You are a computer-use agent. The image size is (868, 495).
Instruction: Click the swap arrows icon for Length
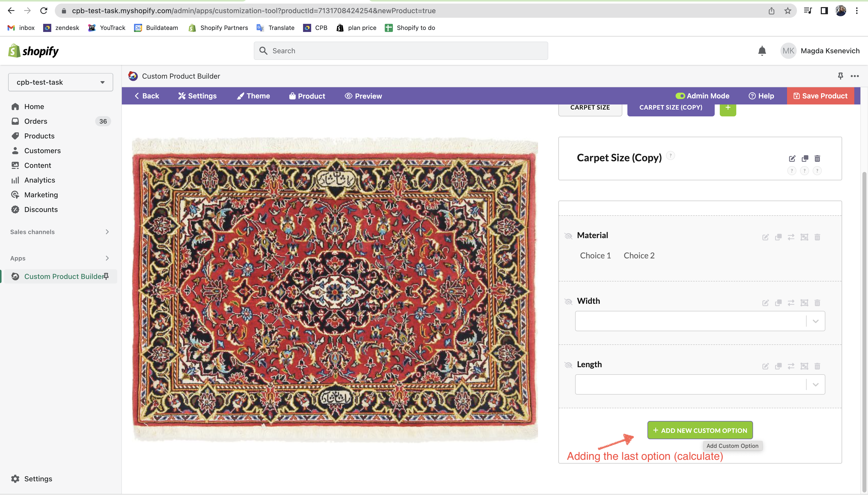(791, 366)
